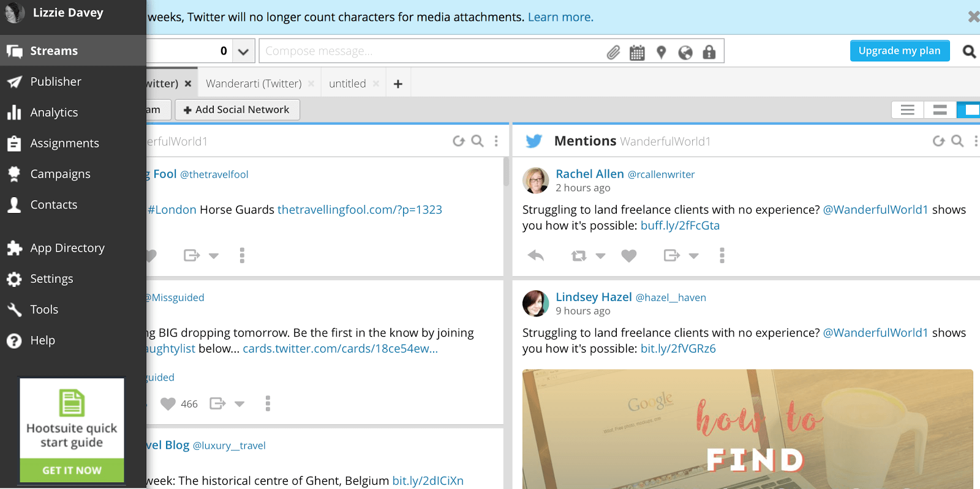
Task: Open thetravellingfool.com/?p=1323 link
Action: pyautogui.click(x=360, y=210)
